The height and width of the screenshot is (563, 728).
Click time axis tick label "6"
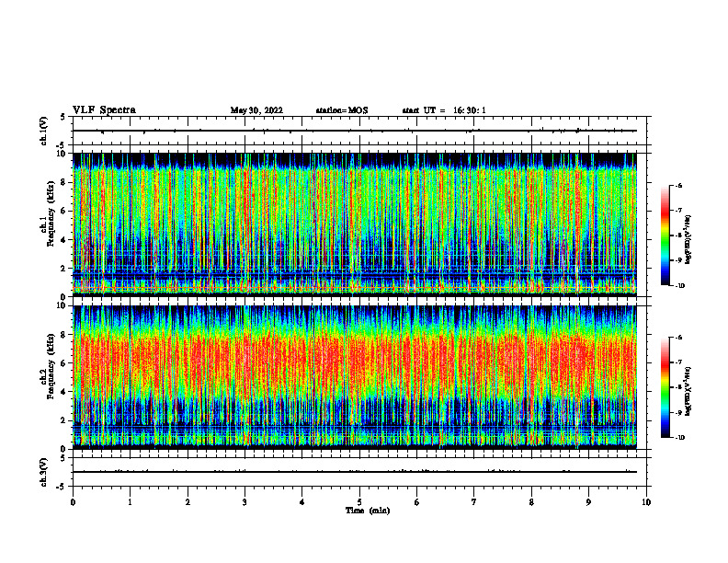click(417, 502)
